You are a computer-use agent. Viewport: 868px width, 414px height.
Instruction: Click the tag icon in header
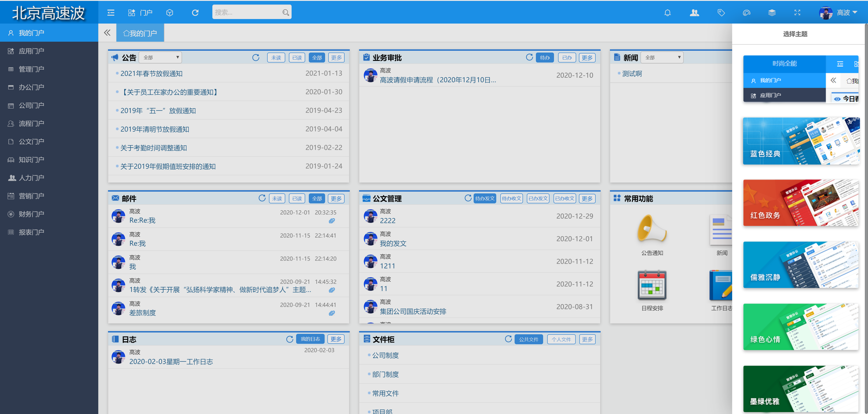(x=721, y=13)
